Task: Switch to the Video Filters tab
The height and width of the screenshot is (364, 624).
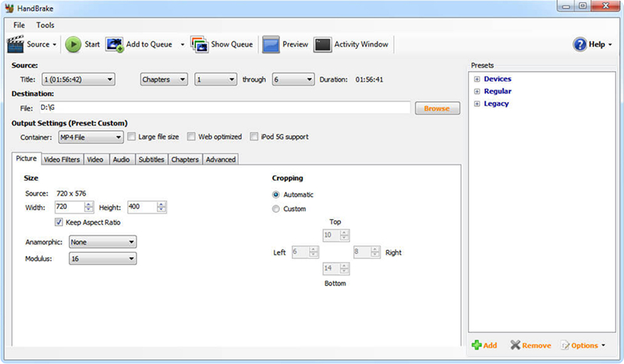Action: point(62,159)
